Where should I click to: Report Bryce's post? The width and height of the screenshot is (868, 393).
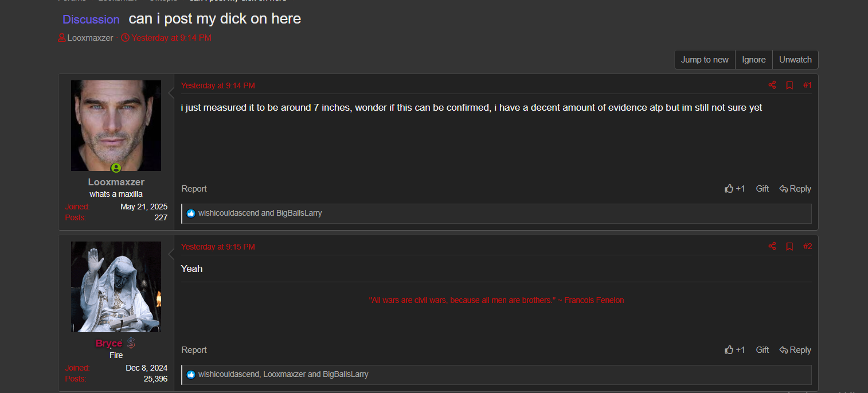coord(194,350)
